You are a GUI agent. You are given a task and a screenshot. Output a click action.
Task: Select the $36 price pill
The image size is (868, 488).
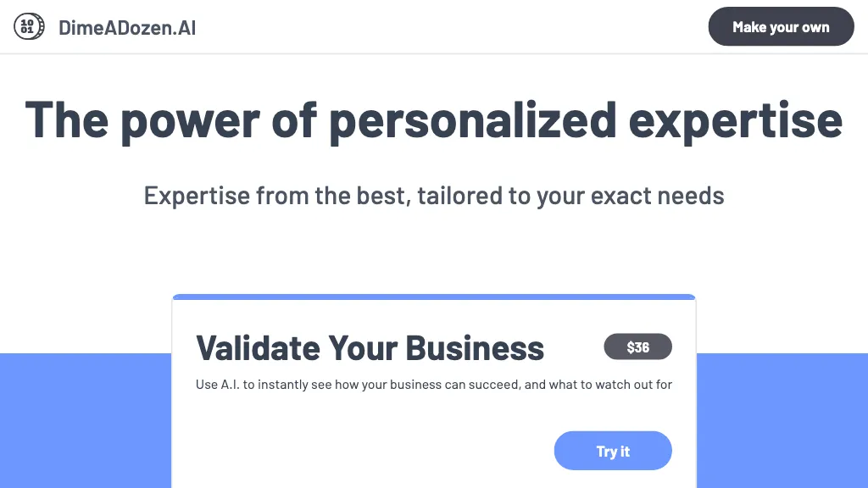coord(637,347)
